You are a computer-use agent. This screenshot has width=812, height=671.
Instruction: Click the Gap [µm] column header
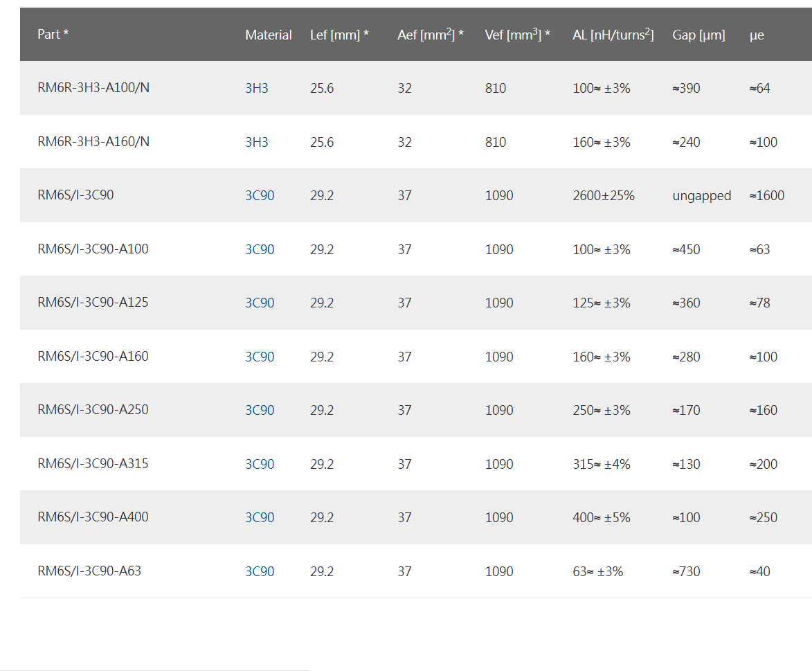(698, 35)
